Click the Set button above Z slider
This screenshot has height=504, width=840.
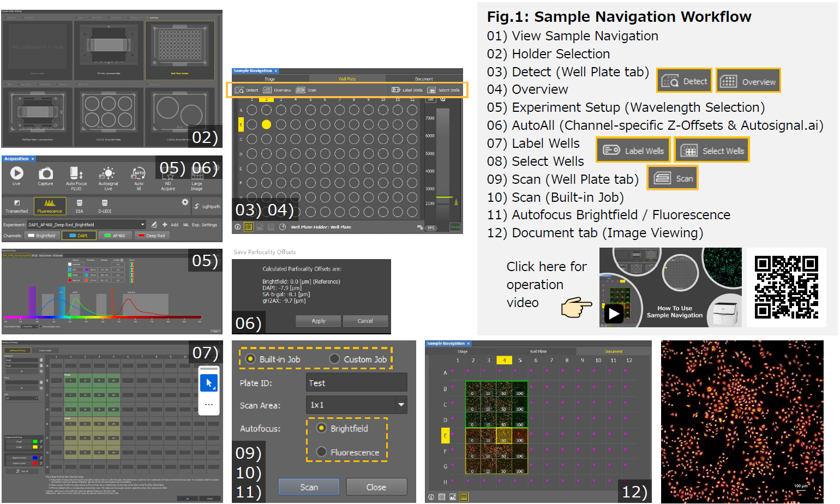pyautogui.click(x=431, y=99)
